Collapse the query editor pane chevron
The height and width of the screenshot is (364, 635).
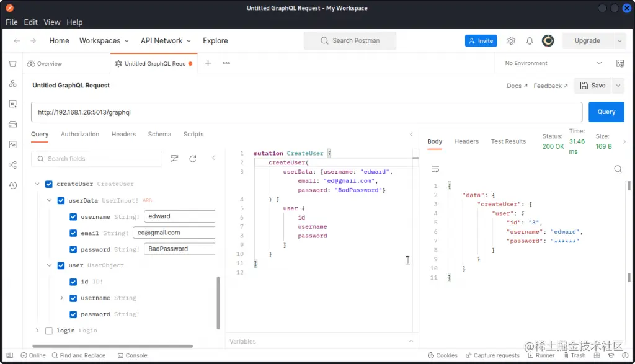coord(411,135)
